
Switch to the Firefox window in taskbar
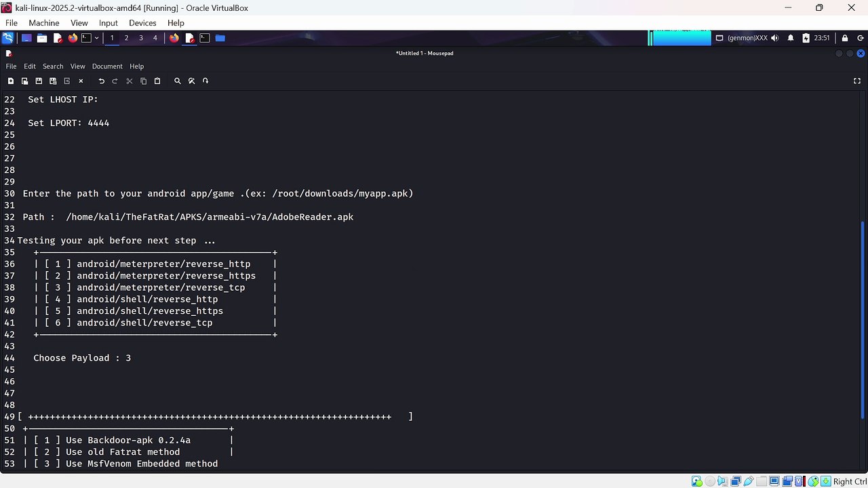(x=174, y=38)
